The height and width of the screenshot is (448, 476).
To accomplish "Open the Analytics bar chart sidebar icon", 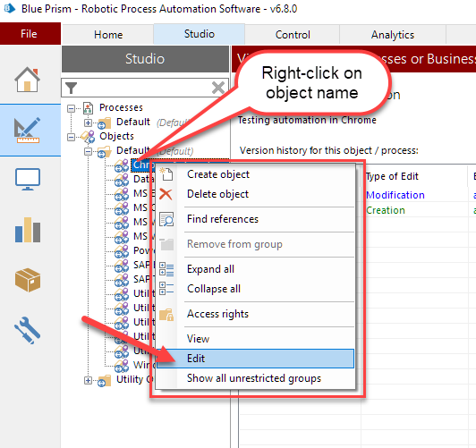I will [28, 230].
